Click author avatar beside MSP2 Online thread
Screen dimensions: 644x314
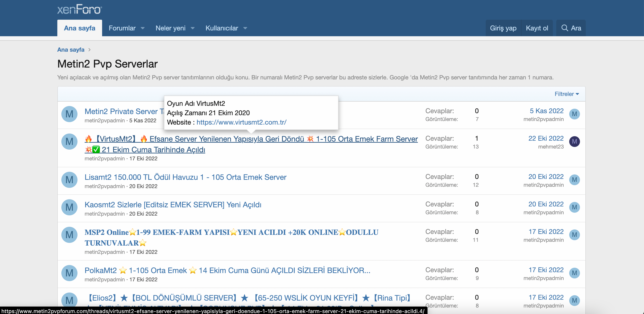(x=69, y=235)
